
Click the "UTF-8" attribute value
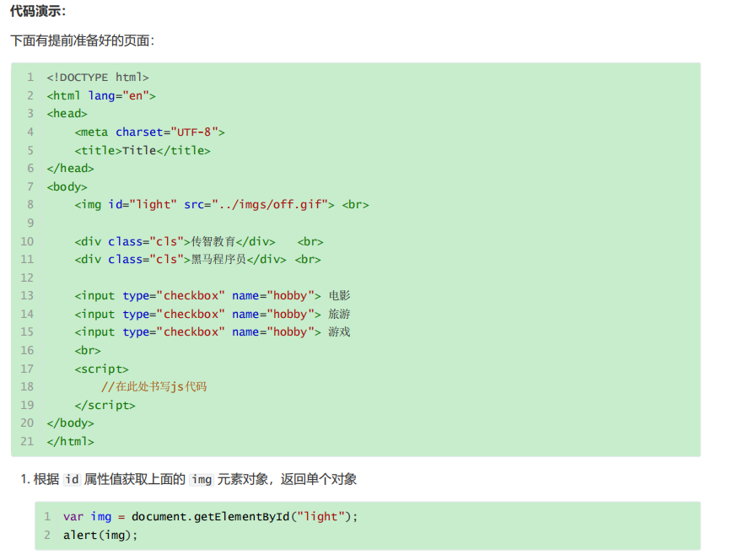(194, 132)
